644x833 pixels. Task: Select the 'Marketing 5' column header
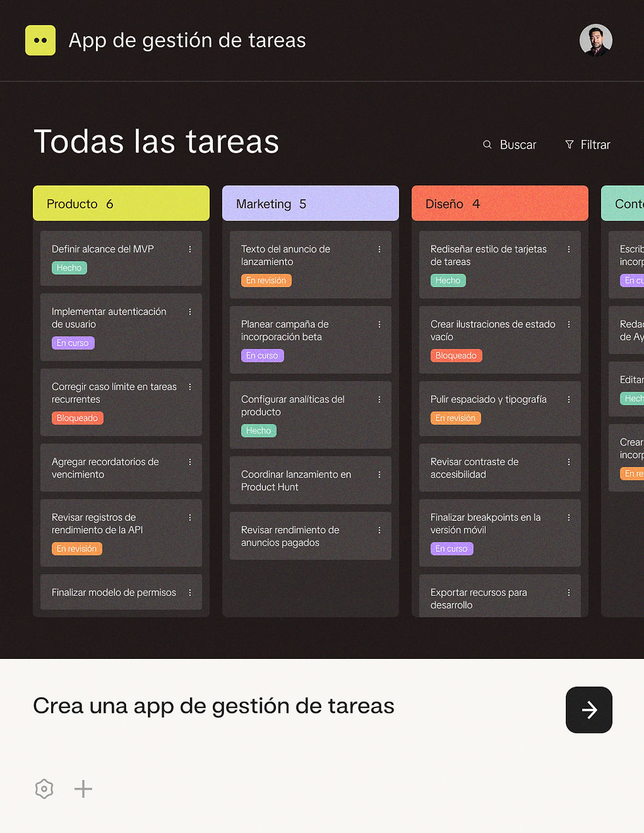click(310, 203)
